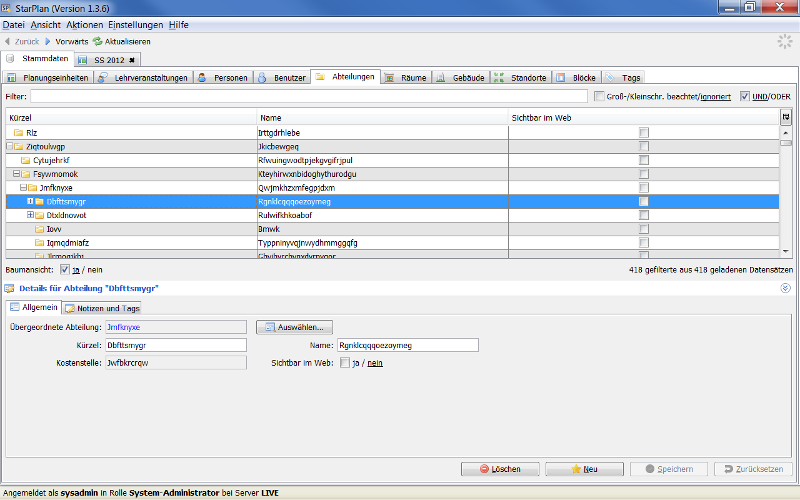Select the Bmwk name cell

383,229
